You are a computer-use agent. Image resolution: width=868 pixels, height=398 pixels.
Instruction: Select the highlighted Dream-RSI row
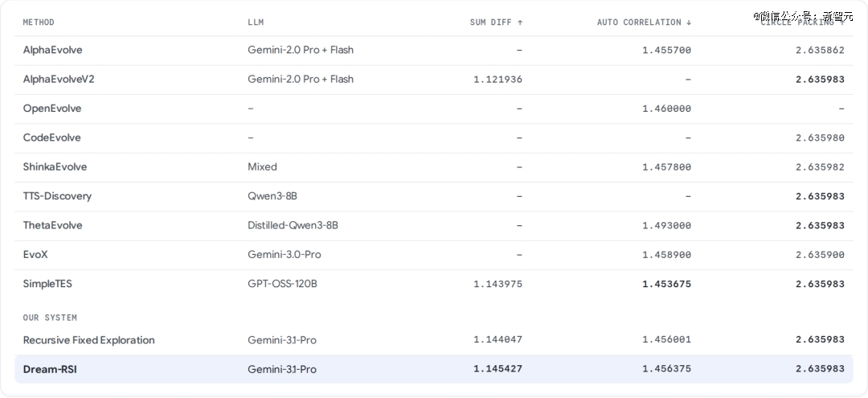pyautogui.click(x=434, y=369)
